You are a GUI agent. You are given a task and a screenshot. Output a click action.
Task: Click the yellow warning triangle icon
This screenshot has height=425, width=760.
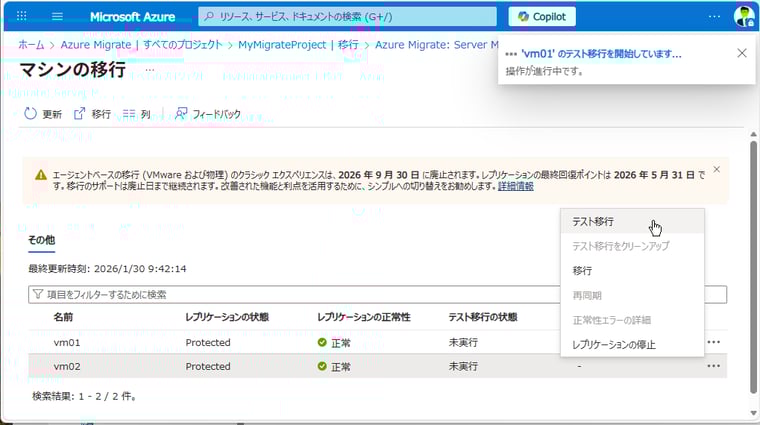pos(41,175)
